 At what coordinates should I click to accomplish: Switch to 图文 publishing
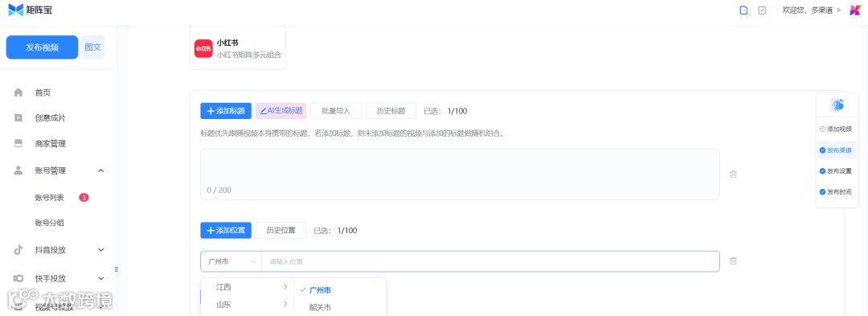93,47
